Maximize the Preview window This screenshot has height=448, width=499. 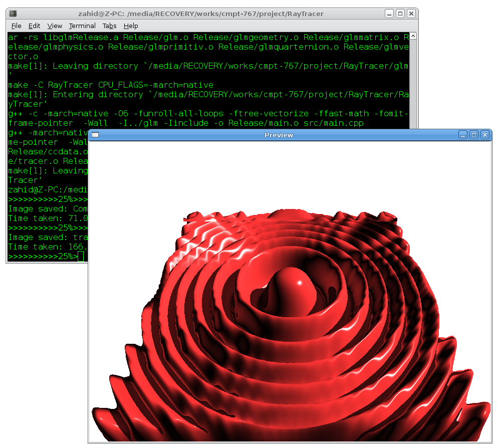pyautogui.click(x=474, y=135)
